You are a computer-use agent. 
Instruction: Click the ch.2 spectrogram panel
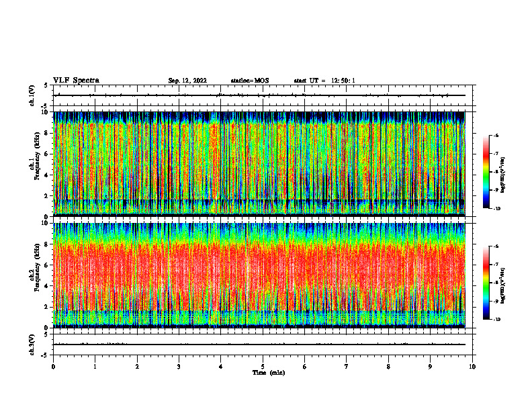click(259, 275)
